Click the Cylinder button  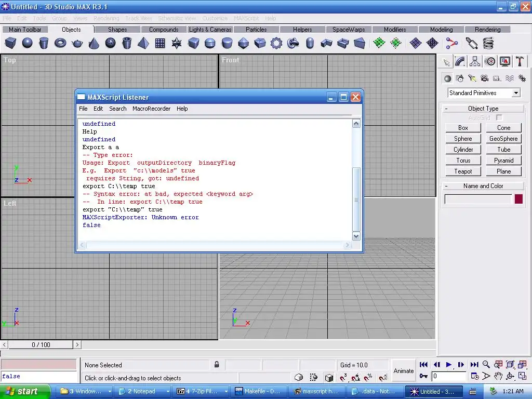463,149
